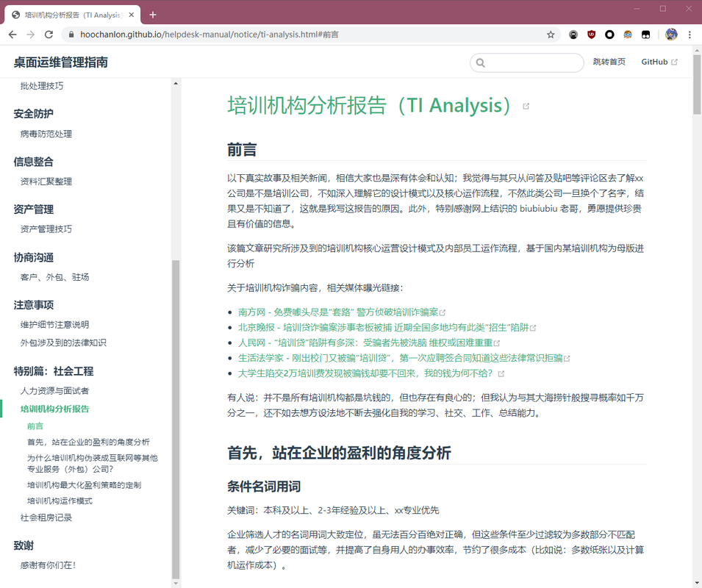
Task: Click the main page scrollbar thumb
Action: coord(697,84)
